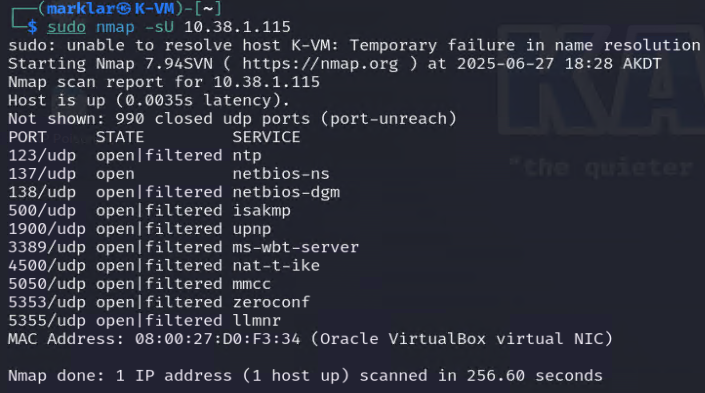The width and height of the screenshot is (705, 393).
Task: Click the ms-wbt-server service text
Action: click(x=295, y=247)
